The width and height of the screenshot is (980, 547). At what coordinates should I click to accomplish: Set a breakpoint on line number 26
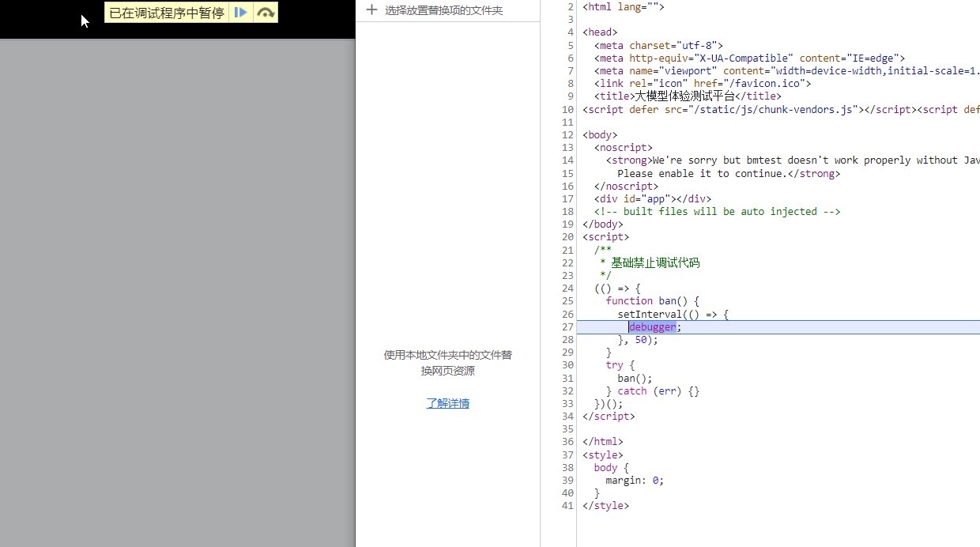click(567, 315)
